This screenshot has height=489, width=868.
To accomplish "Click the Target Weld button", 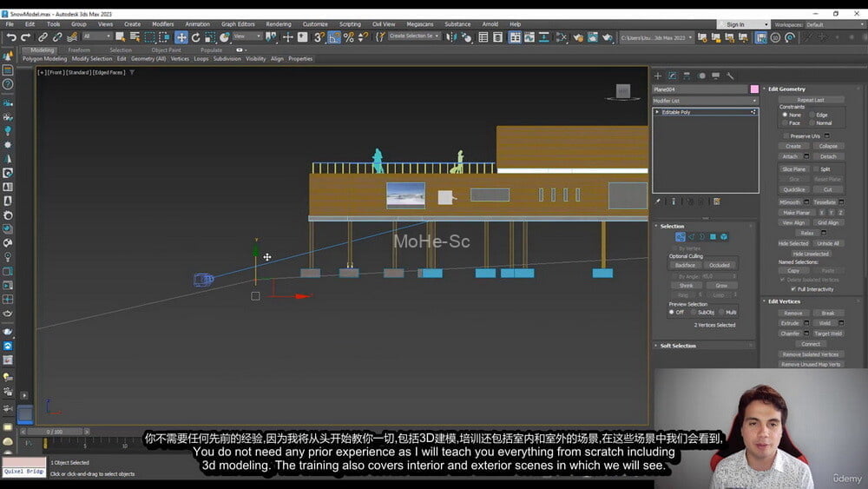I will [828, 334].
